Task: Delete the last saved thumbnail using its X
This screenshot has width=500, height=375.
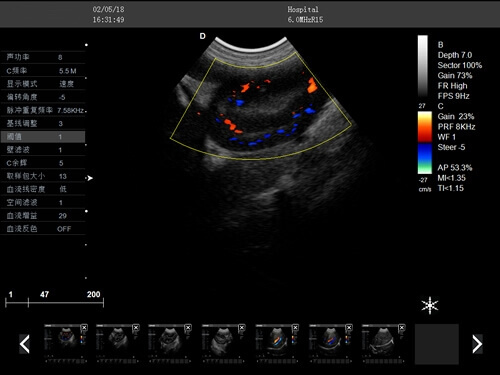Action: [402, 328]
